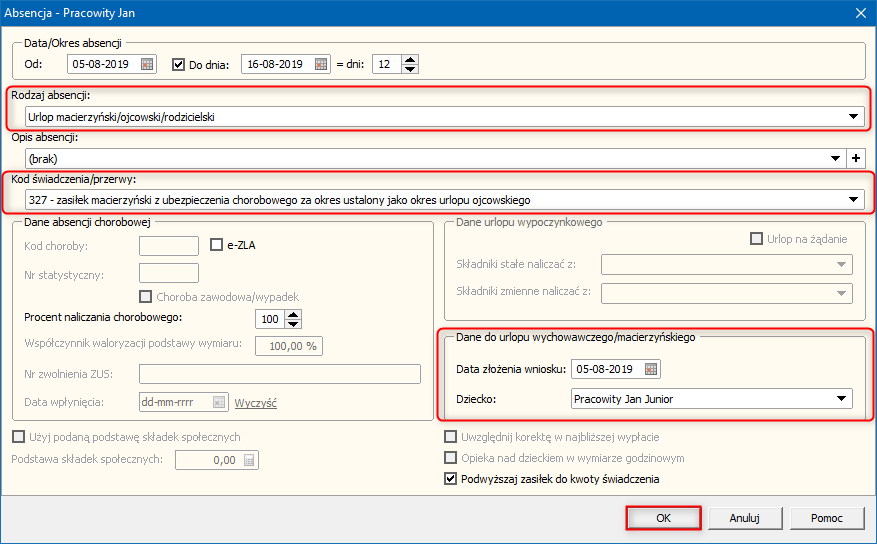
Task: Confirm the absence with OK button
Action: tap(663, 518)
